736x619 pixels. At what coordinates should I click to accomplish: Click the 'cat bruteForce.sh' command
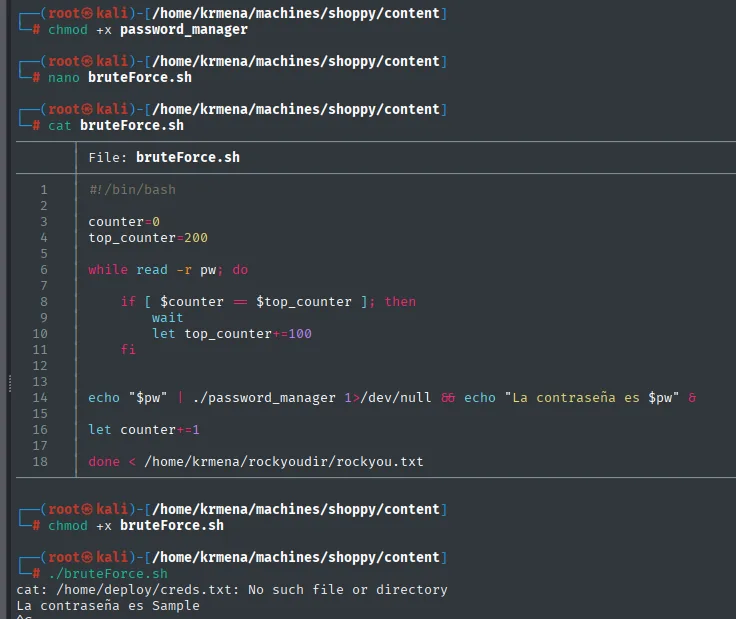[116, 125]
